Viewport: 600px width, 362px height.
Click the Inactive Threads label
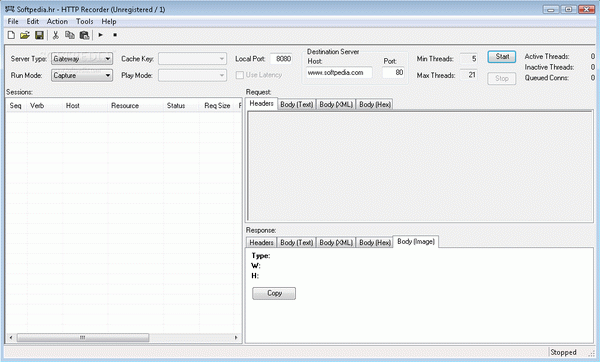point(549,67)
